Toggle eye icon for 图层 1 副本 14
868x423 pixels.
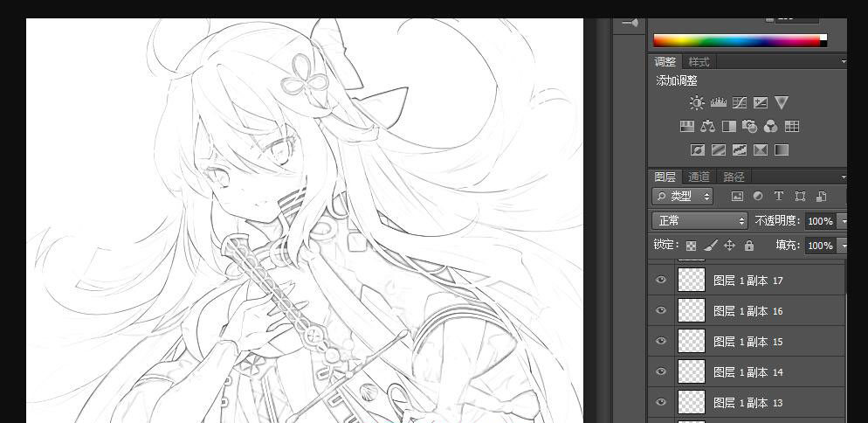coord(660,371)
